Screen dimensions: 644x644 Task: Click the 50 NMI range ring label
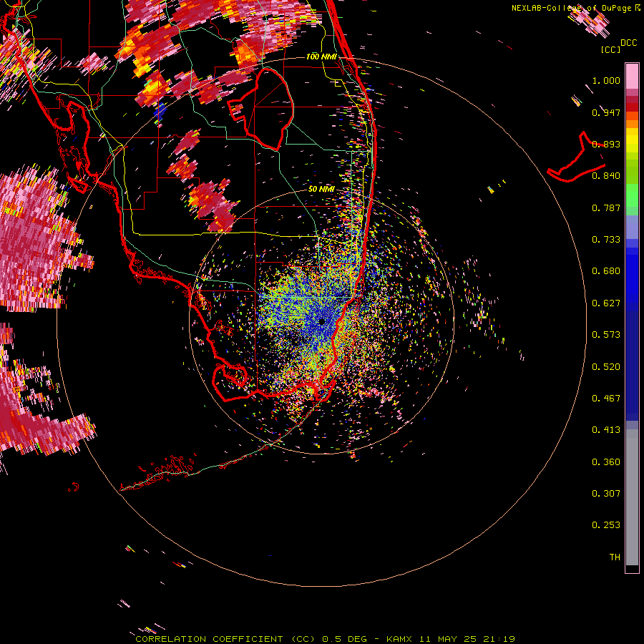pos(321,189)
